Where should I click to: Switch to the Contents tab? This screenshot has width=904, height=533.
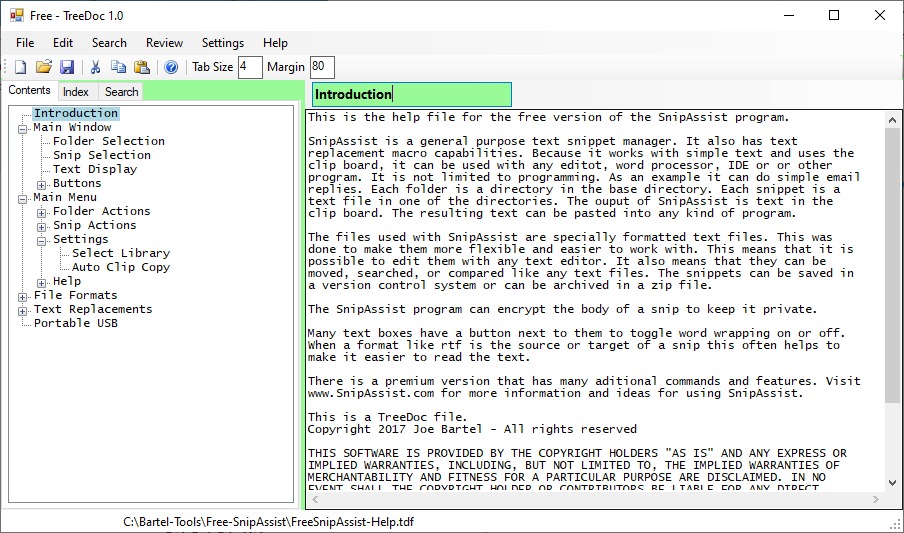[x=29, y=91]
